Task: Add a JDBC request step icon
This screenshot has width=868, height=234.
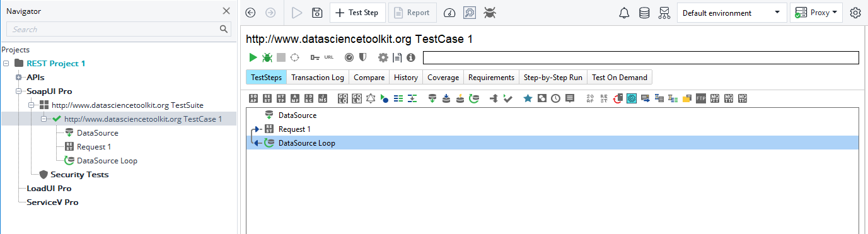Action: pos(309,98)
